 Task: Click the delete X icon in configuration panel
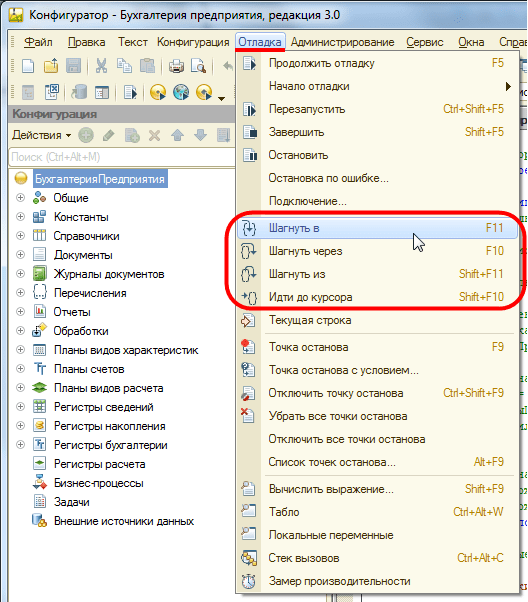154,135
